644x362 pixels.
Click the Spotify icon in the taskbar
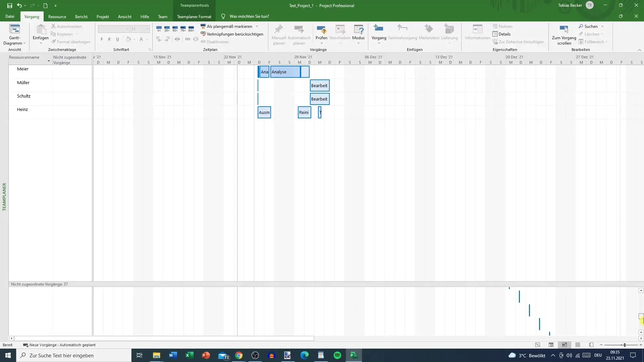338,355
